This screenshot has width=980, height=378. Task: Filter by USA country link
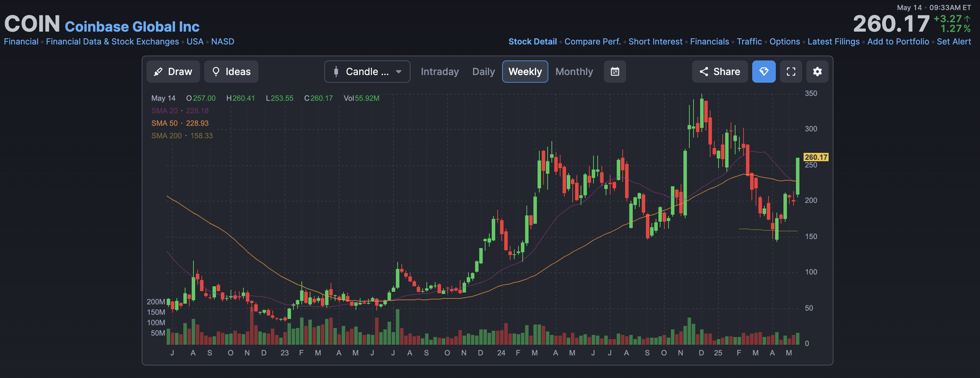[195, 41]
